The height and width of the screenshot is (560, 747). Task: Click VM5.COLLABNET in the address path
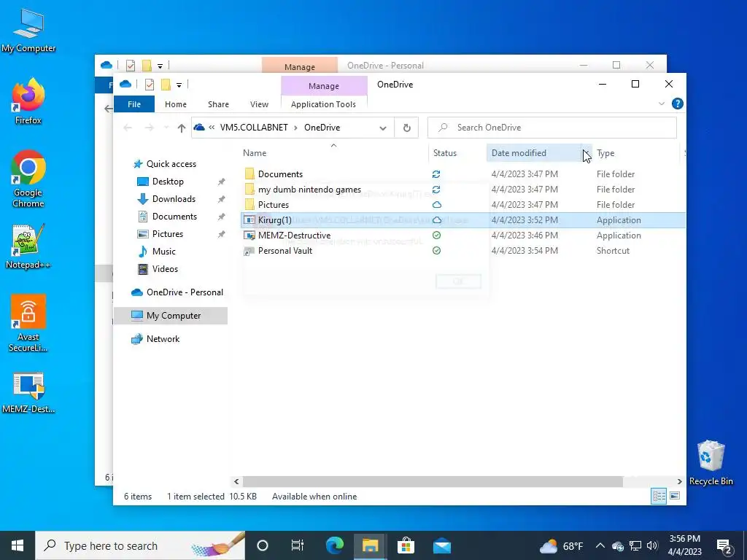pyautogui.click(x=254, y=128)
